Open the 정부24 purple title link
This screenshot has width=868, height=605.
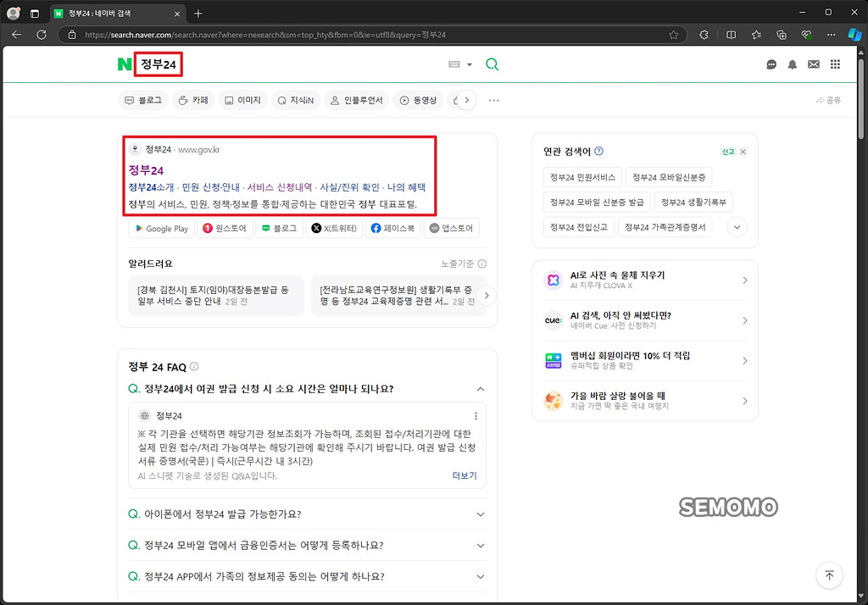point(146,170)
